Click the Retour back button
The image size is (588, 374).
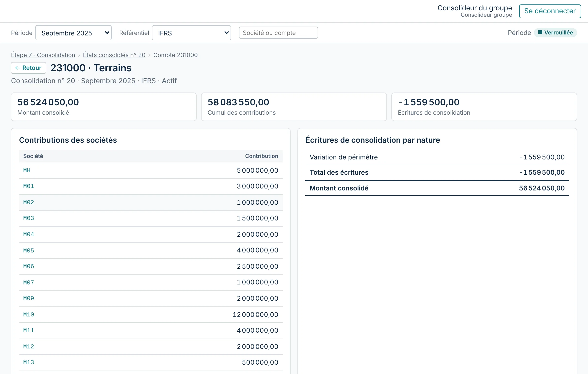tap(29, 68)
